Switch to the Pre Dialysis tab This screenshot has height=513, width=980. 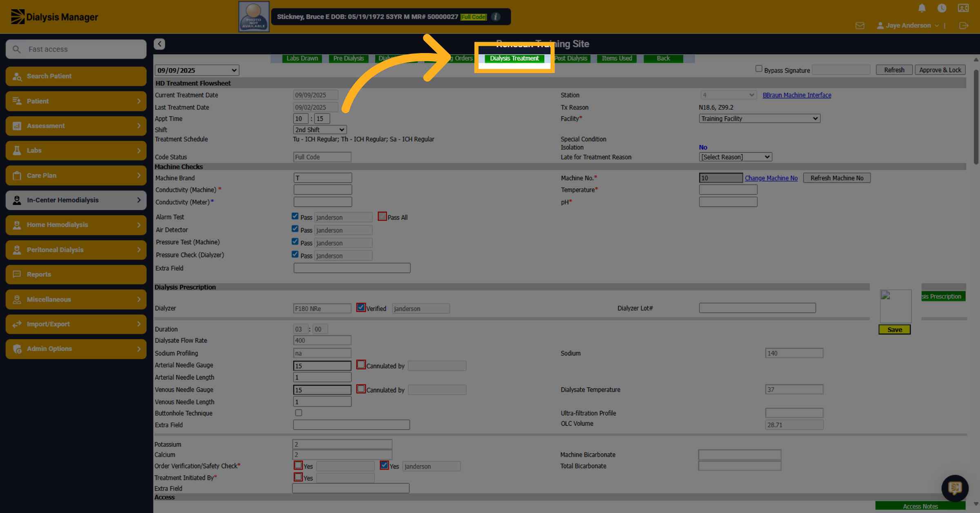coord(348,58)
